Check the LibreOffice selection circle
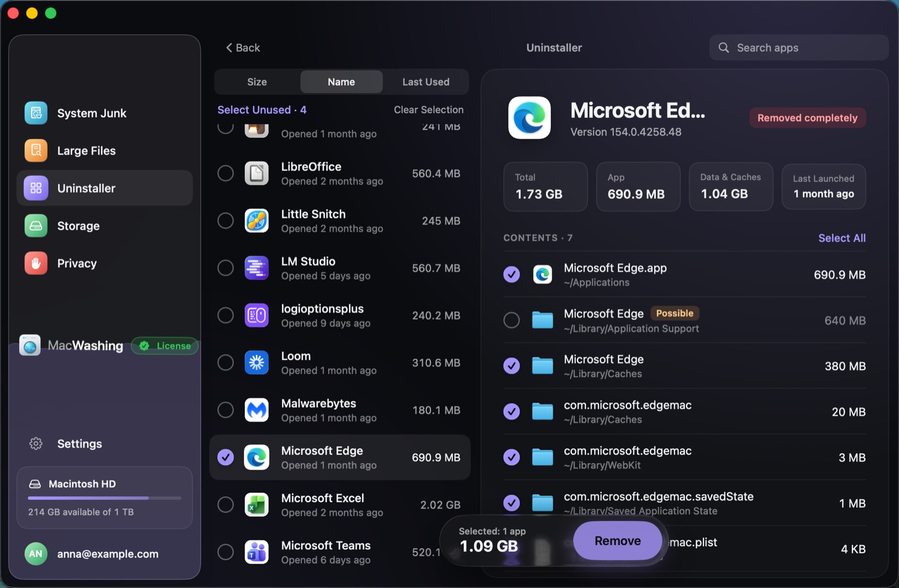The image size is (899, 588). 226,174
